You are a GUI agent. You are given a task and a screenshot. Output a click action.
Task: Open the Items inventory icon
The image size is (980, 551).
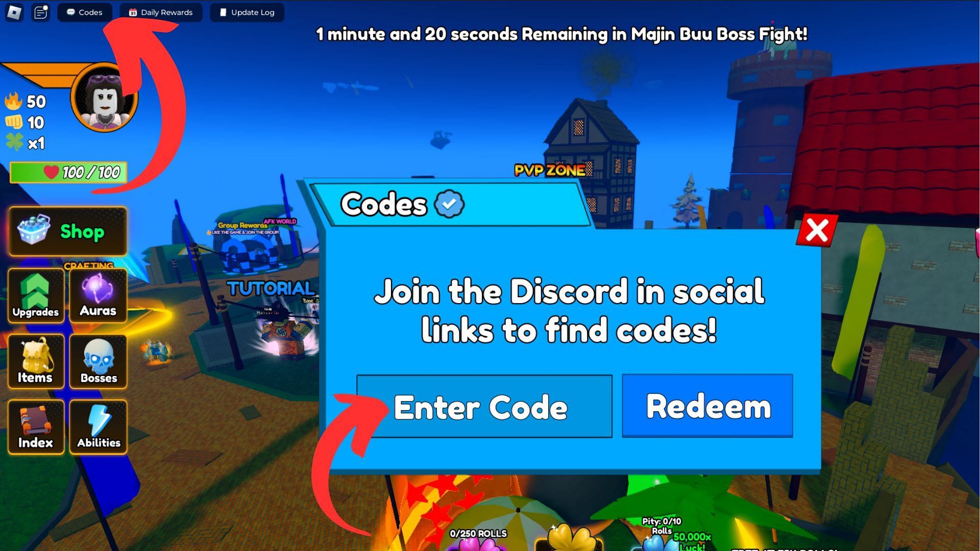tap(34, 361)
